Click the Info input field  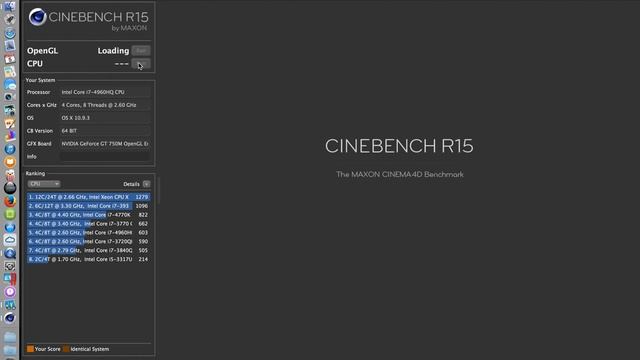tap(105, 157)
